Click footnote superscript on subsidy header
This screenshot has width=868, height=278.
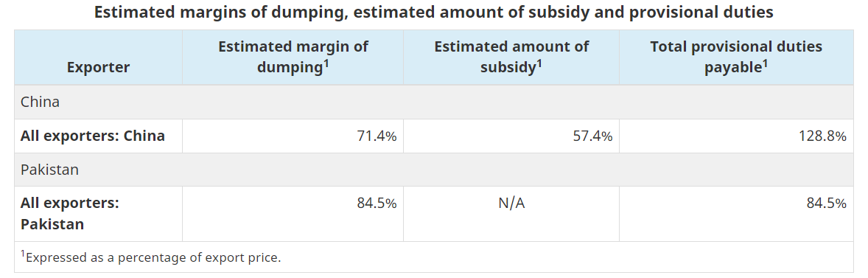[539, 63]
